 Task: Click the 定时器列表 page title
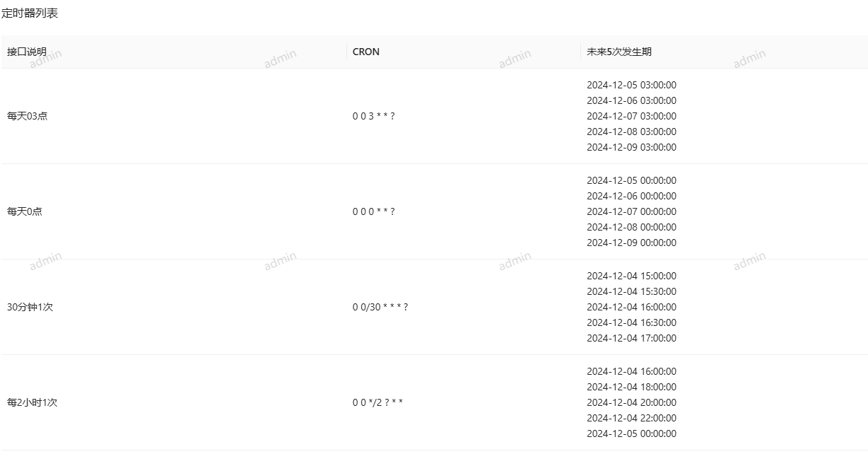30,13
